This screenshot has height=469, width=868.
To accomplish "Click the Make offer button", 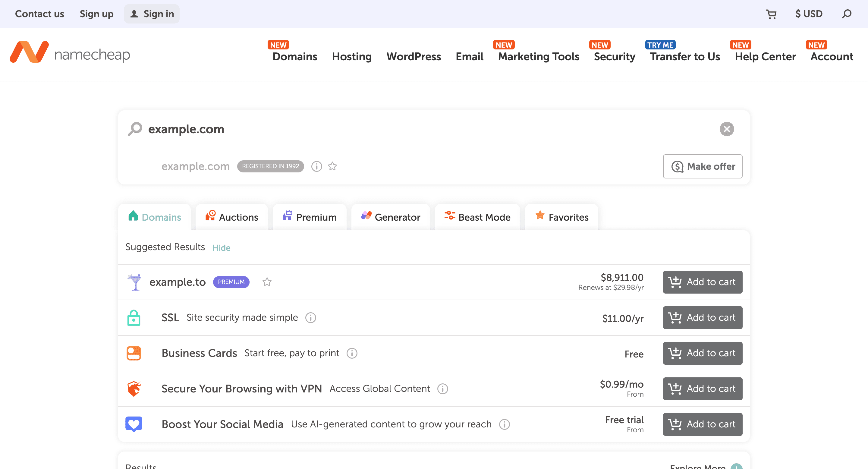I will point(703,166).
